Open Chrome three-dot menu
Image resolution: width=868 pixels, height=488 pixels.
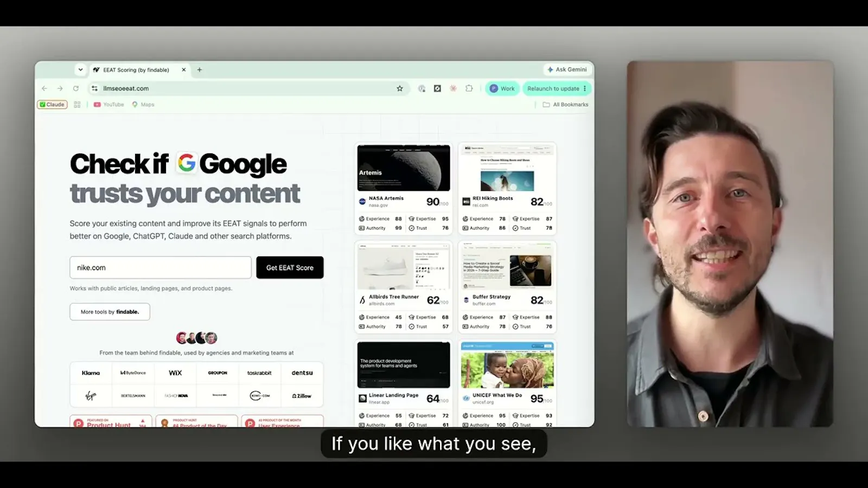coord(585,88)
